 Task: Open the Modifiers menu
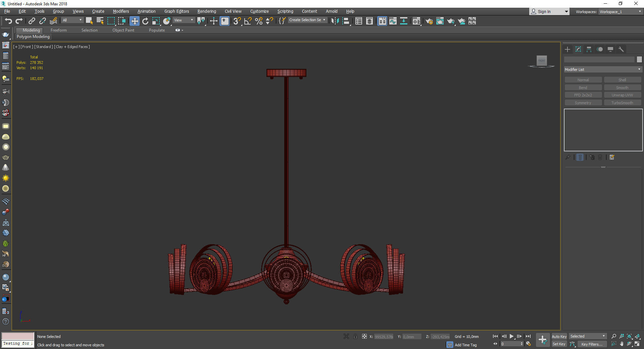point(121,11)
